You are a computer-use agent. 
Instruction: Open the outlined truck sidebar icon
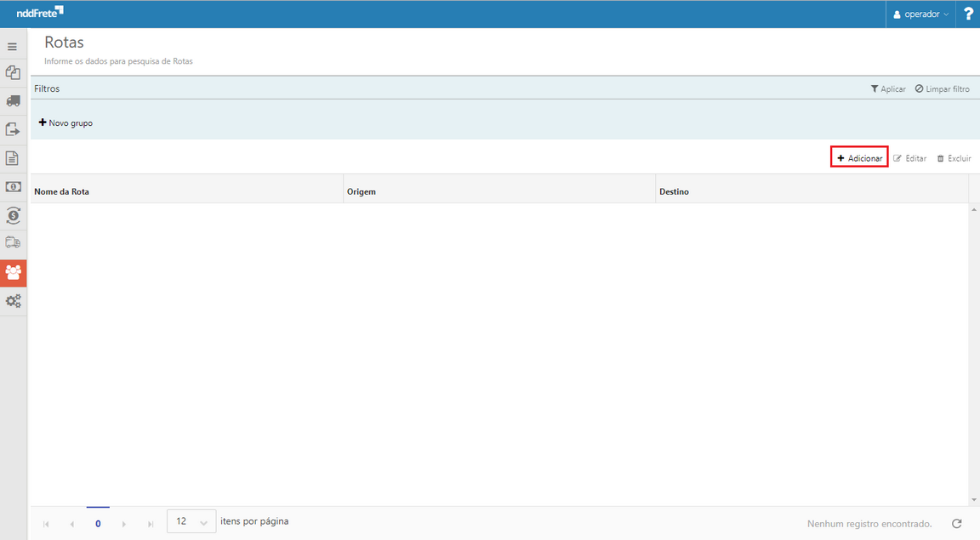(x=13, y=242)
